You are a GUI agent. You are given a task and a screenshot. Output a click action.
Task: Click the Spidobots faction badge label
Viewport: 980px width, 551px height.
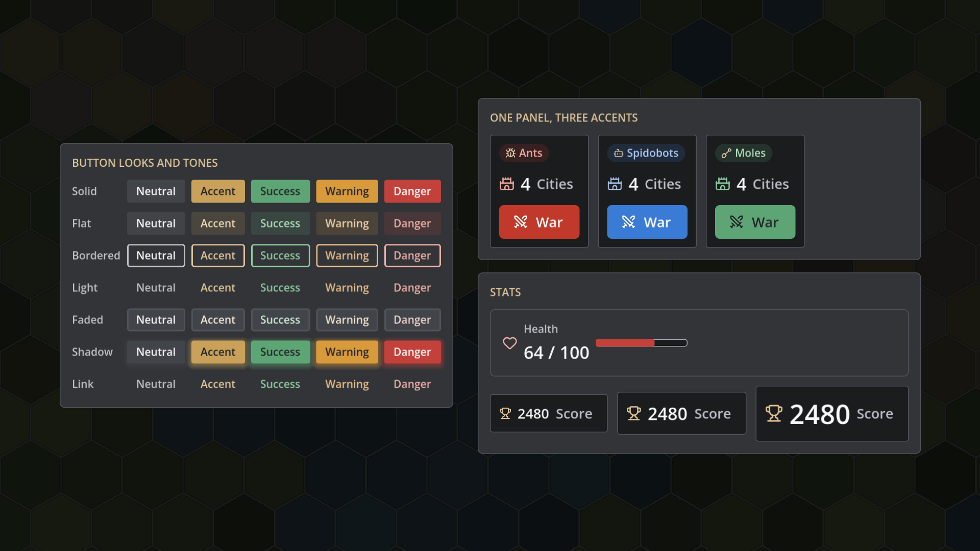pos(652,153)
